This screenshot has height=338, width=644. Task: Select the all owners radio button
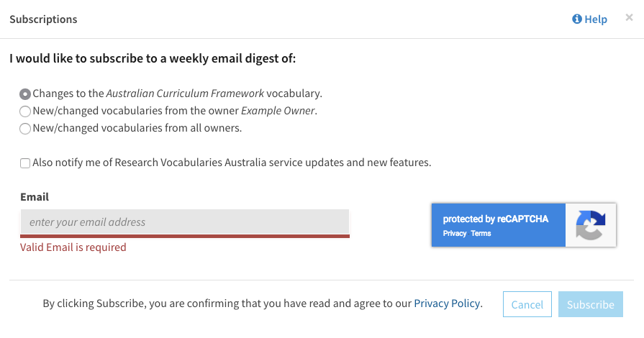click(x=25, y=129)
